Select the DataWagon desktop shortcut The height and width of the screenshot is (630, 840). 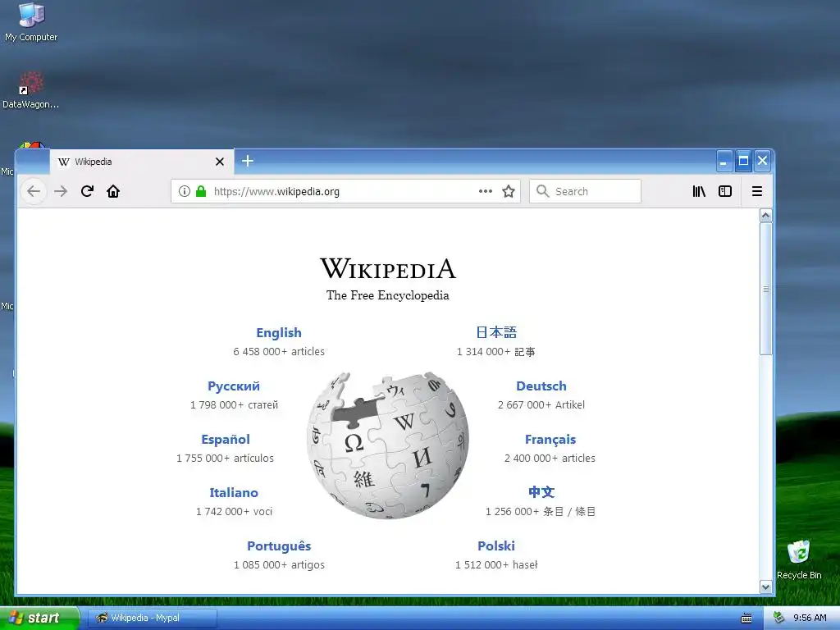coord(31,90)
